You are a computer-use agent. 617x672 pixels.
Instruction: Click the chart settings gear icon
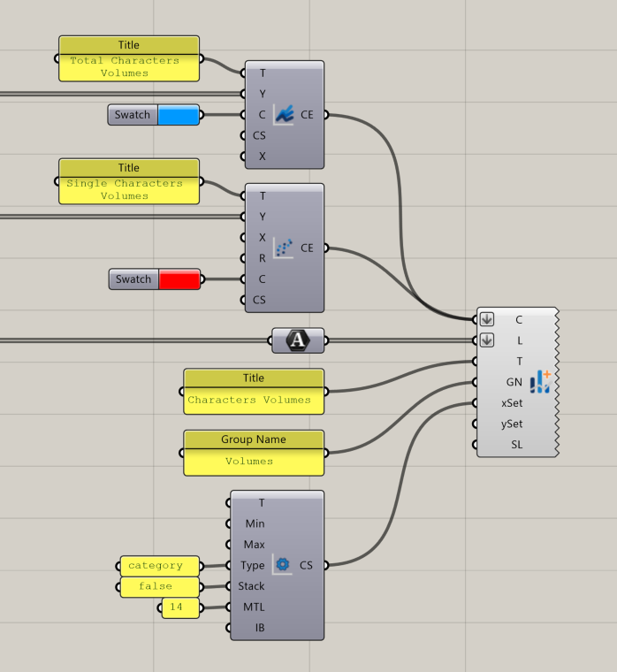[x=283, y=564]
